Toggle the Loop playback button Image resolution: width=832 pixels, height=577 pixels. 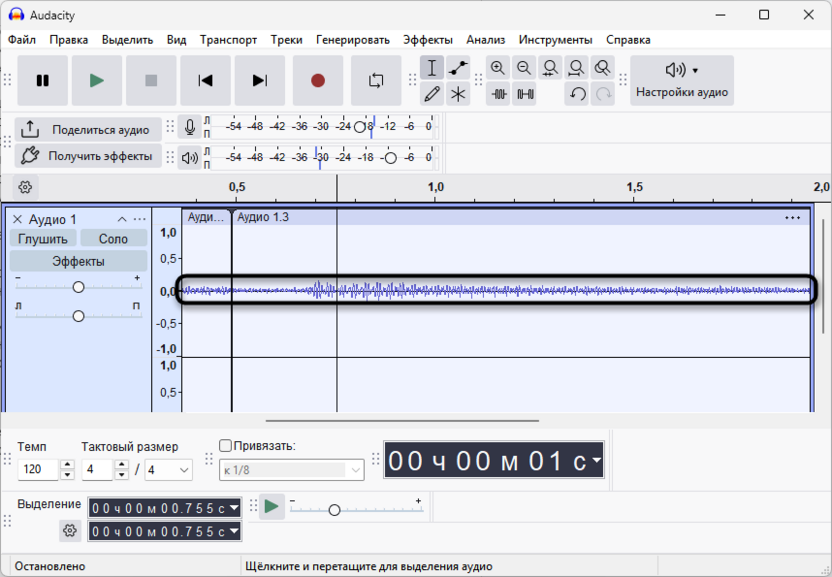[376, 81]
